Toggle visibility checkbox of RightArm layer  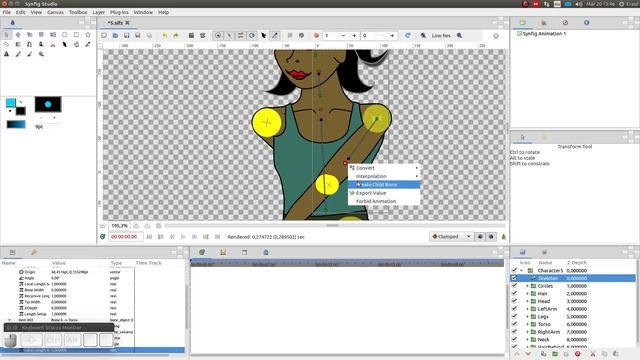514,332
